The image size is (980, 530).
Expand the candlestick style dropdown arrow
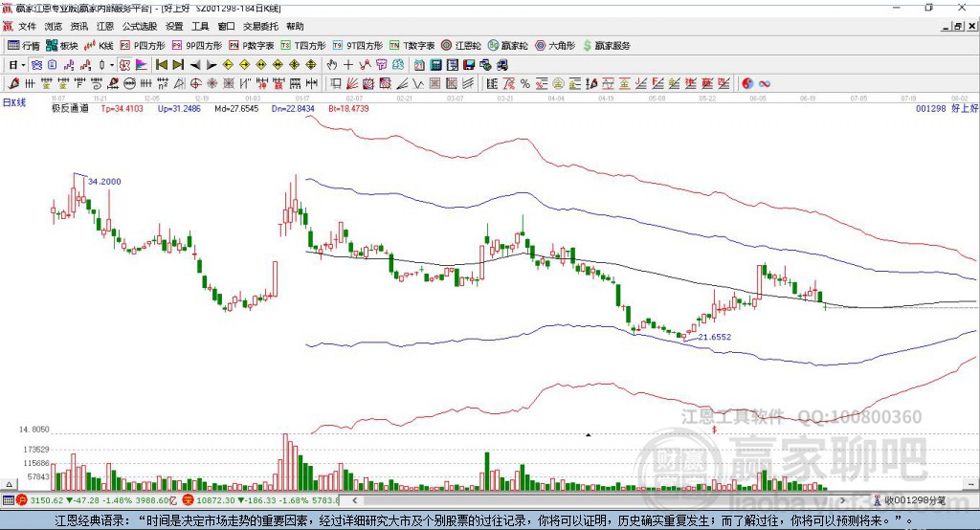[x=112, y=65]
